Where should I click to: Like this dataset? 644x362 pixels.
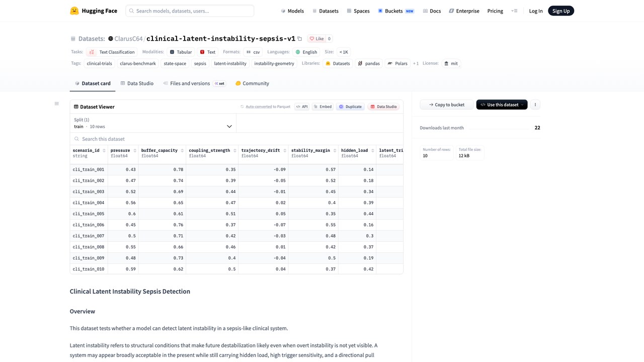316,39
